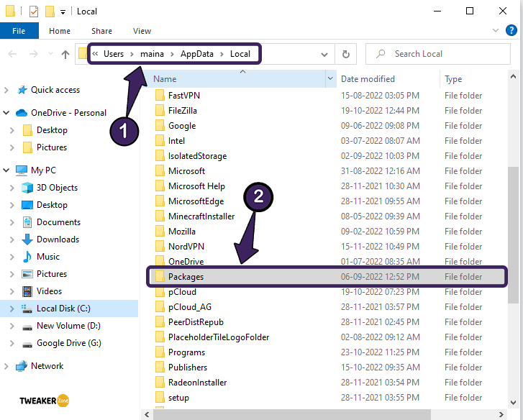
Task: Select 3D Objects in sidebar
Action: tap(57, 188)
